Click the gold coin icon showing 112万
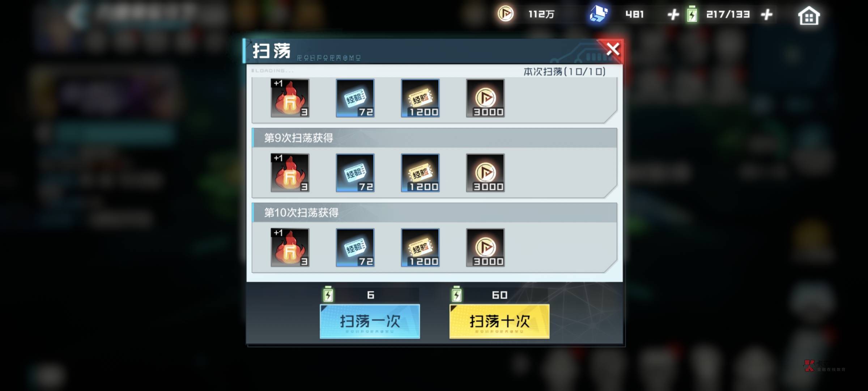Viewport: 868px width, 391px height. [505, 14]
